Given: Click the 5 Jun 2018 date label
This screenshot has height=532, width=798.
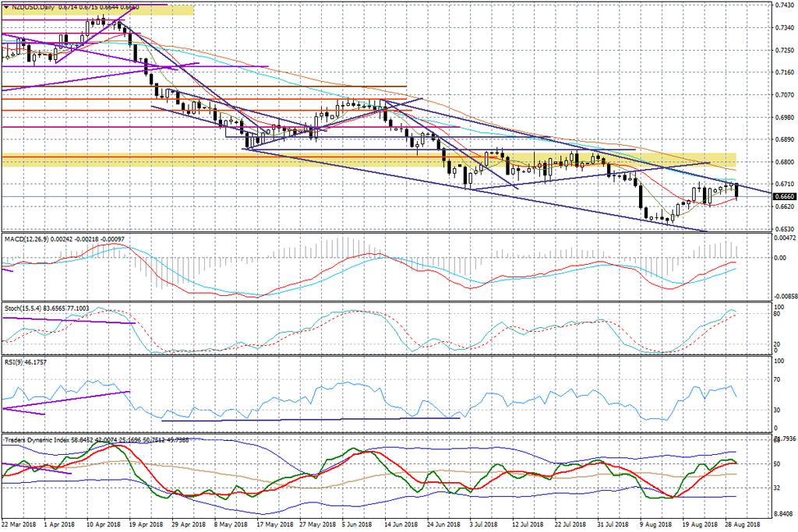Looking at the screenshot, I should 358,524.
